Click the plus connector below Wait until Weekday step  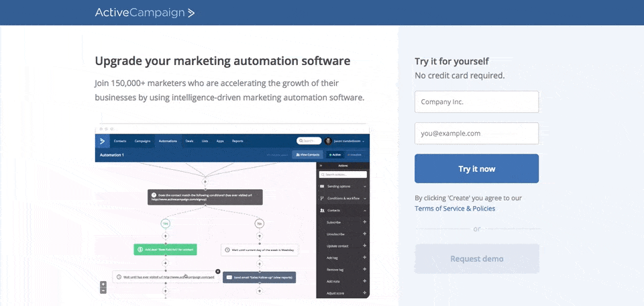coord(259,263)
